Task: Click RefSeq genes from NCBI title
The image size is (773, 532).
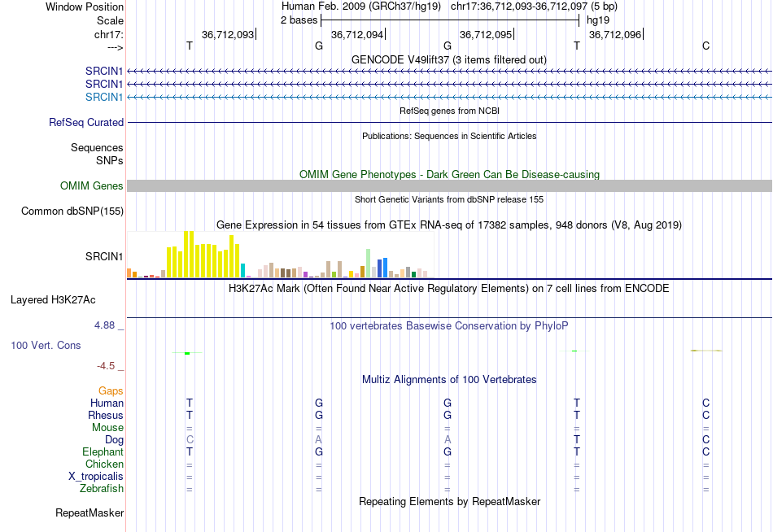Action: pyautogui.click(x=449, y=111)
